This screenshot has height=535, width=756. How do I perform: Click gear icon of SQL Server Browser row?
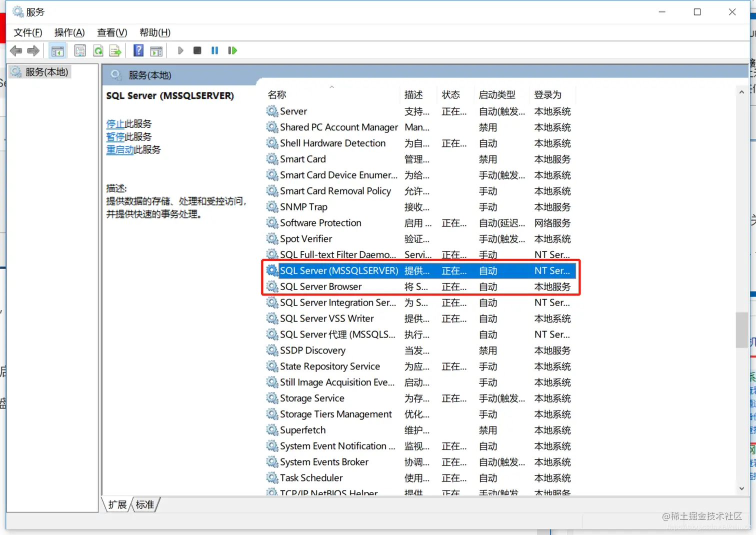tap(272, 286)
